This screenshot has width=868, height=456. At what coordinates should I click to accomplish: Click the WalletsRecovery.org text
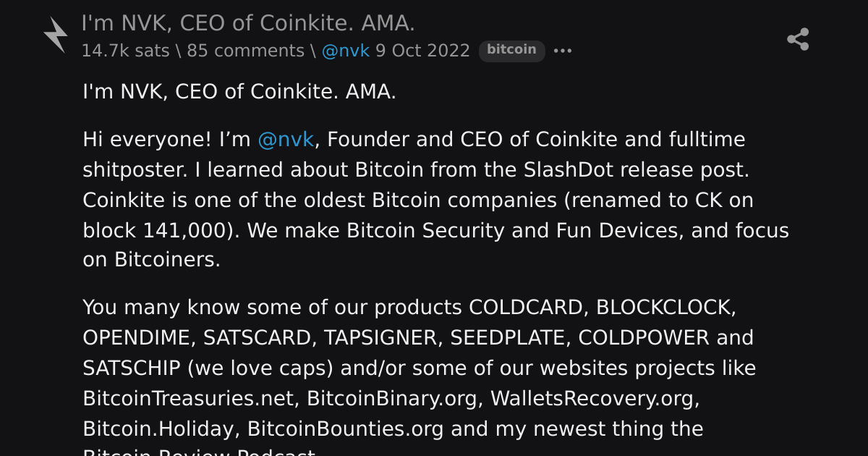point(595,398)
